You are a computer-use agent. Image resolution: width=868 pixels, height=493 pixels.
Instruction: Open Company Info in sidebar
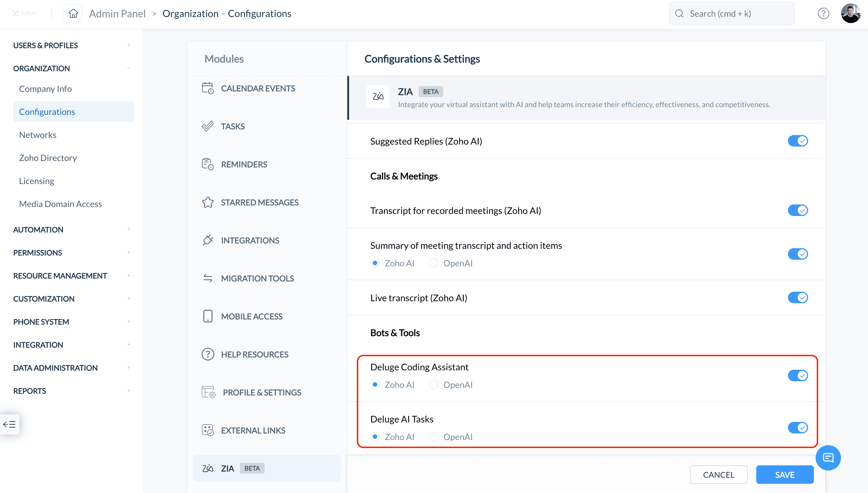(x=46, y=89)
